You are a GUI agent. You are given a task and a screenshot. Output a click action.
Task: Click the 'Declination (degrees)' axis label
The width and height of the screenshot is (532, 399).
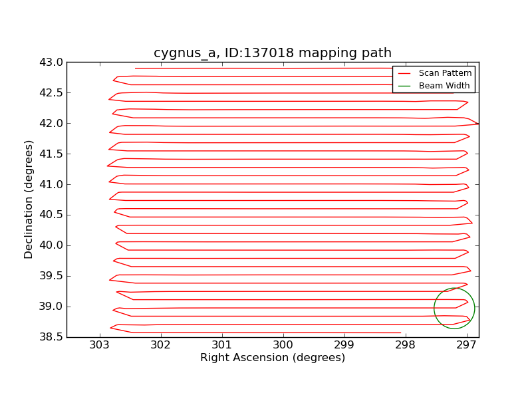pos(29,199)
